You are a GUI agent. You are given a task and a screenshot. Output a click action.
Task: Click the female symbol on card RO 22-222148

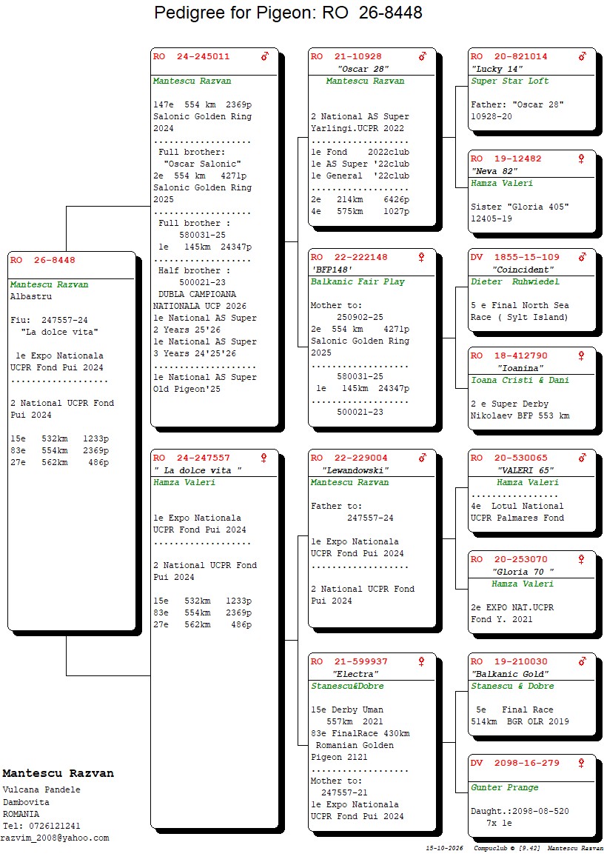pos(421,257)
